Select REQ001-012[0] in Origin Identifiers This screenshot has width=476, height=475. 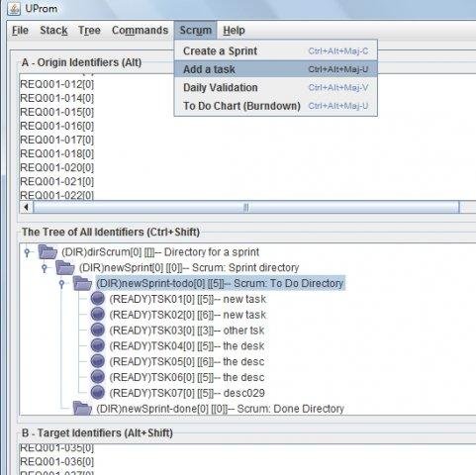[x=56, y=84]
